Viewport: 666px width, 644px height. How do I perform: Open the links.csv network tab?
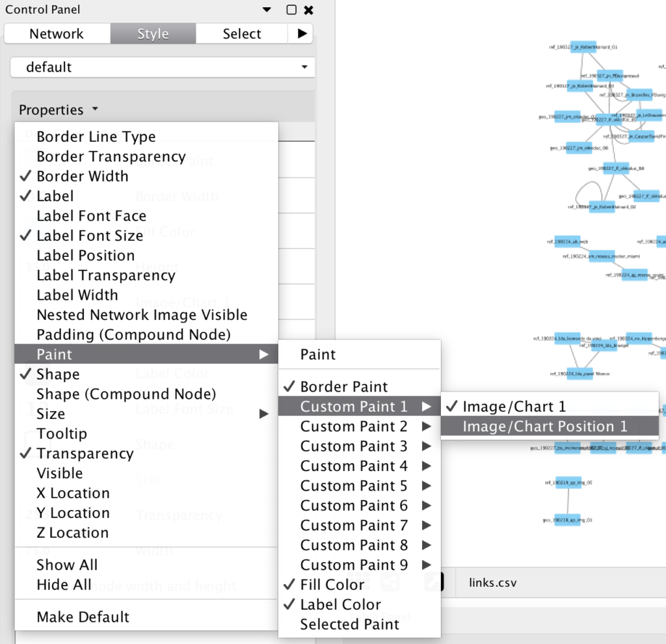pos(493,583)
